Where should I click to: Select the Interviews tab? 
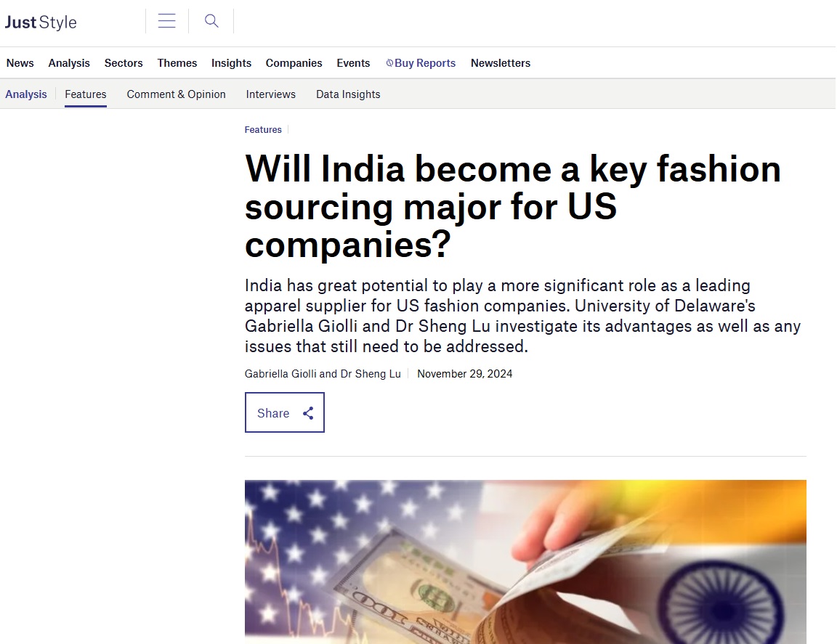click(x=270, y=94)
